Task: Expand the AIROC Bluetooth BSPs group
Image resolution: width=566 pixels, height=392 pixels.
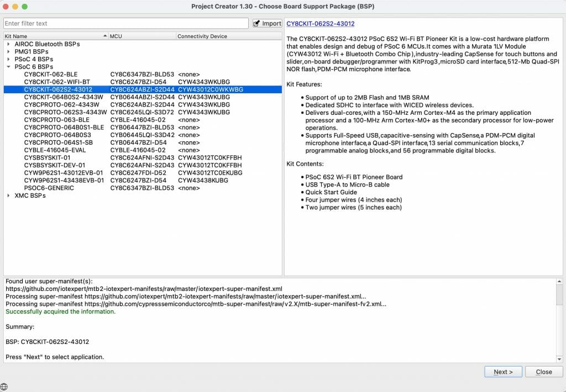Action: tap(8, 44)
